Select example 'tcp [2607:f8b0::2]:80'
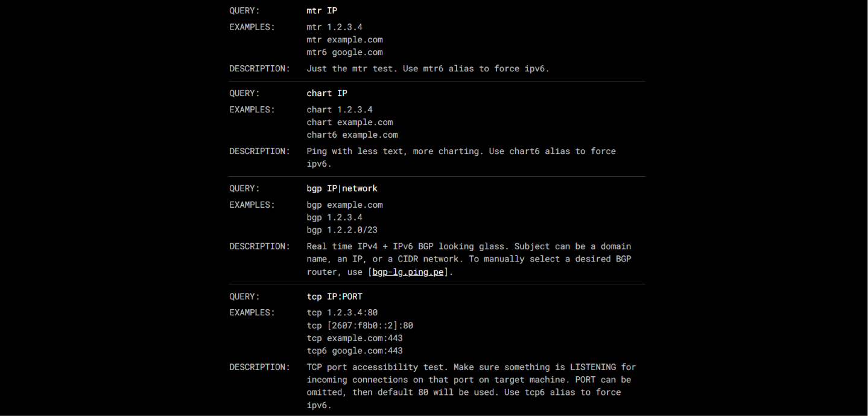This screenshot has height=416, width=868. coord(360,325)
